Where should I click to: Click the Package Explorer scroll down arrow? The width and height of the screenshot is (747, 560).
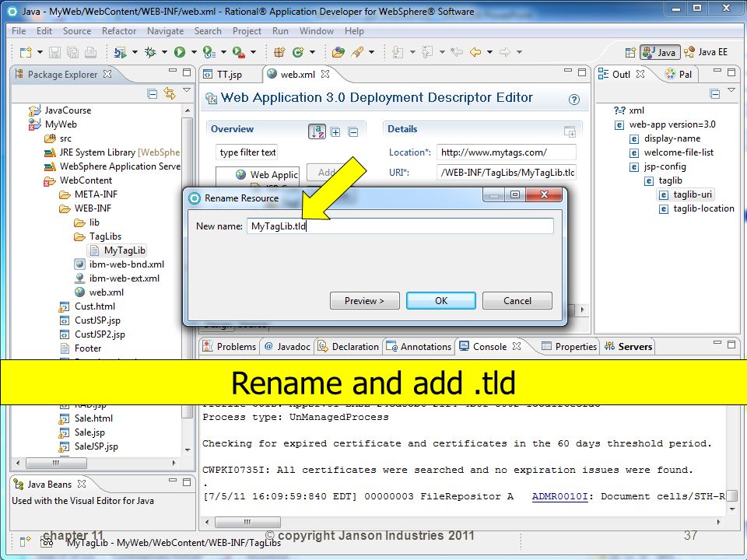188,450
